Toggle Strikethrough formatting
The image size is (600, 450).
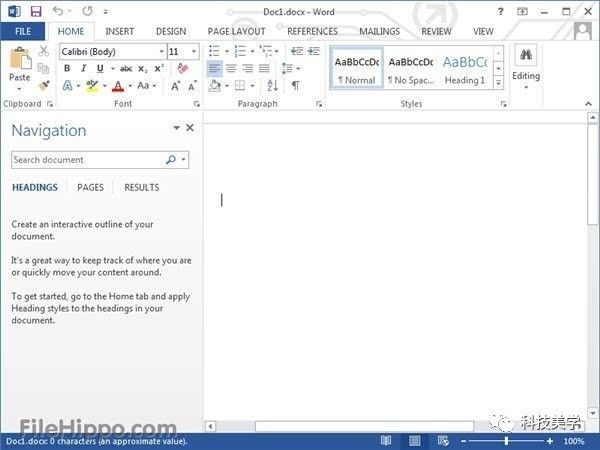point(126,69)
